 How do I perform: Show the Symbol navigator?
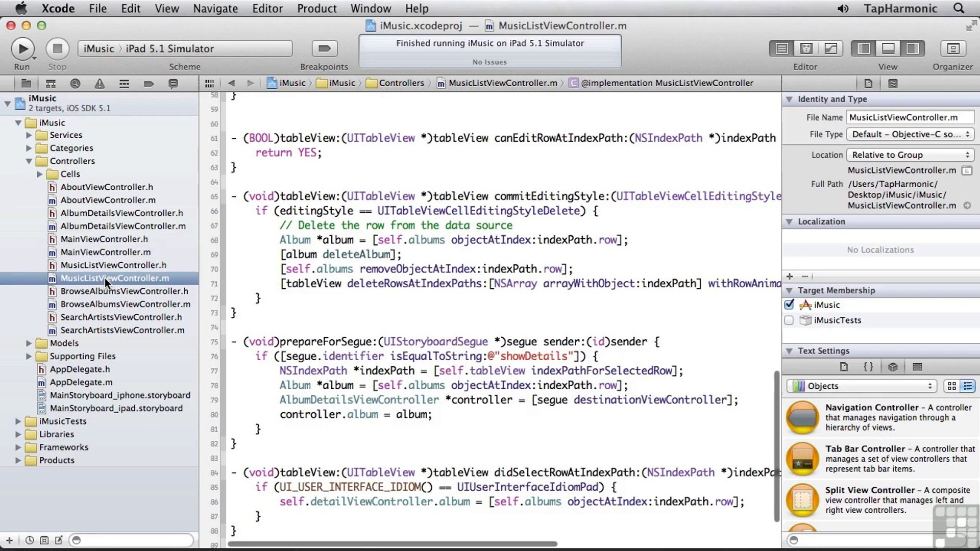pyautogui.click(x=51, y=84)
